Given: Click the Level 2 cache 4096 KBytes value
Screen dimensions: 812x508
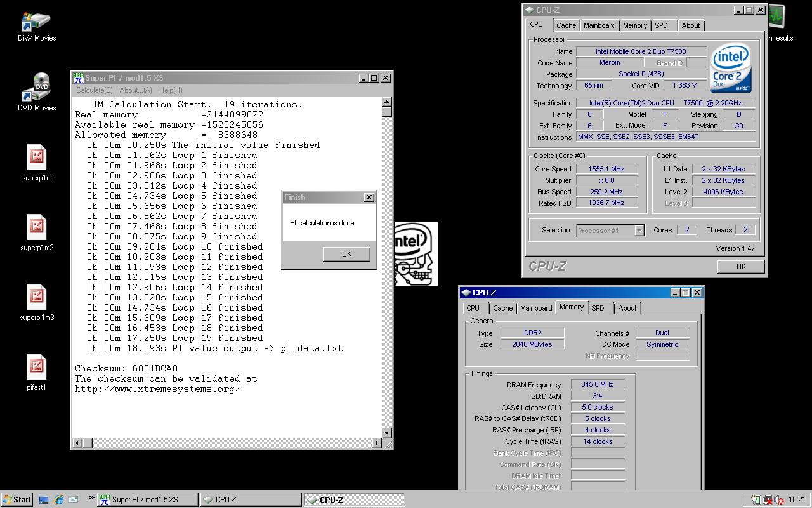Looking at the screenshot, I should [724, 192].
